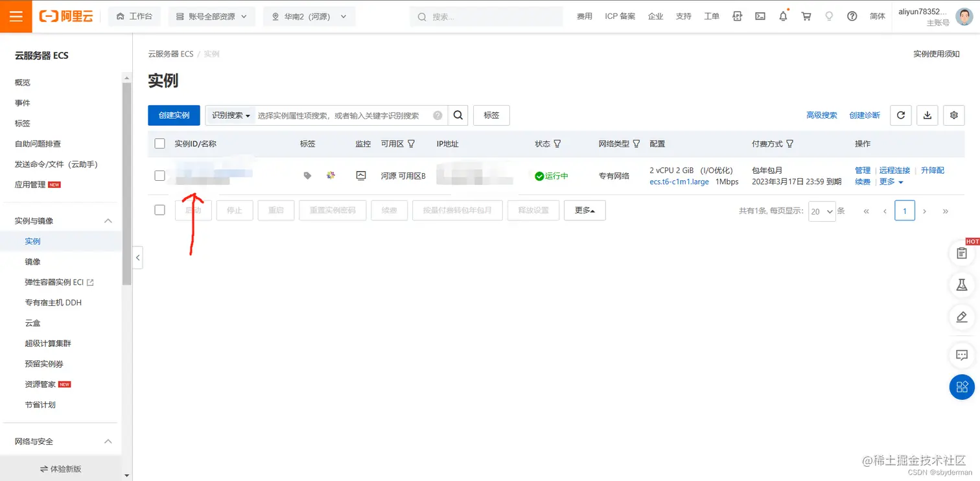Screen dimensions: 980x481
Task: Click 创建诊断 link
Action: 865,115
